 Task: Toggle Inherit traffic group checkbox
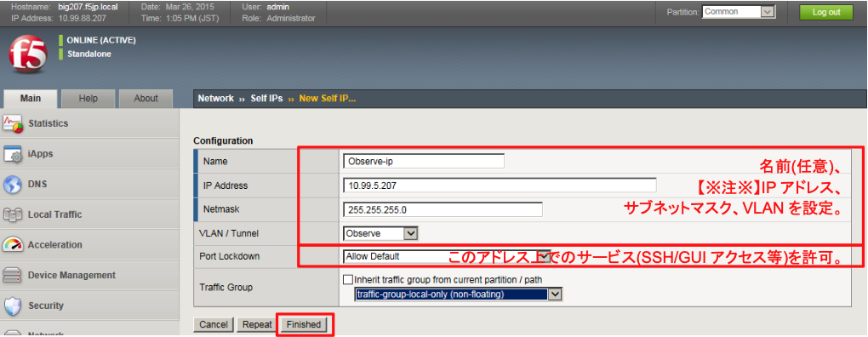pyautogui.click(x=348, y=279)
